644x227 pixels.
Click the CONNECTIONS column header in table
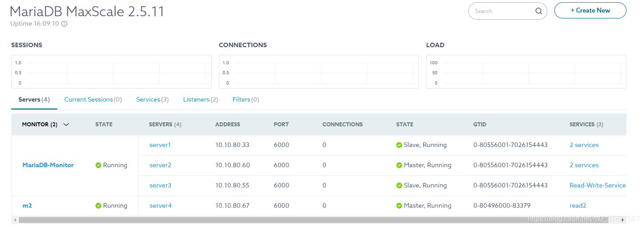(342, 125)
